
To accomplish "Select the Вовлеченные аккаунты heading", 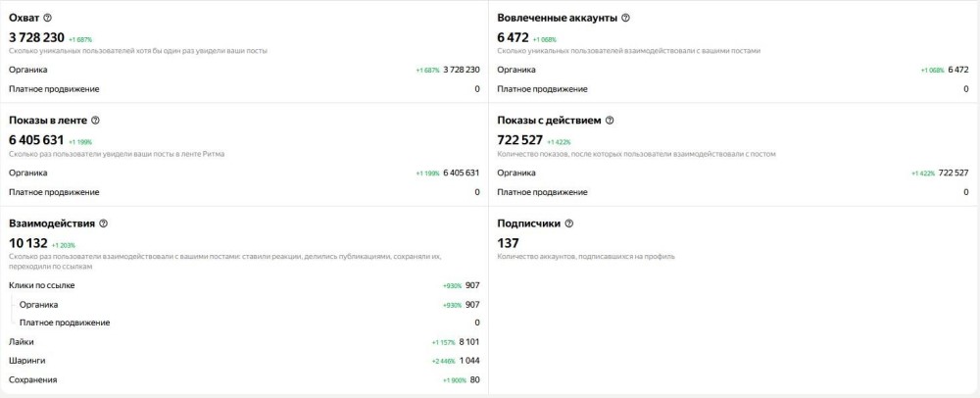I will tap(558, 18).
